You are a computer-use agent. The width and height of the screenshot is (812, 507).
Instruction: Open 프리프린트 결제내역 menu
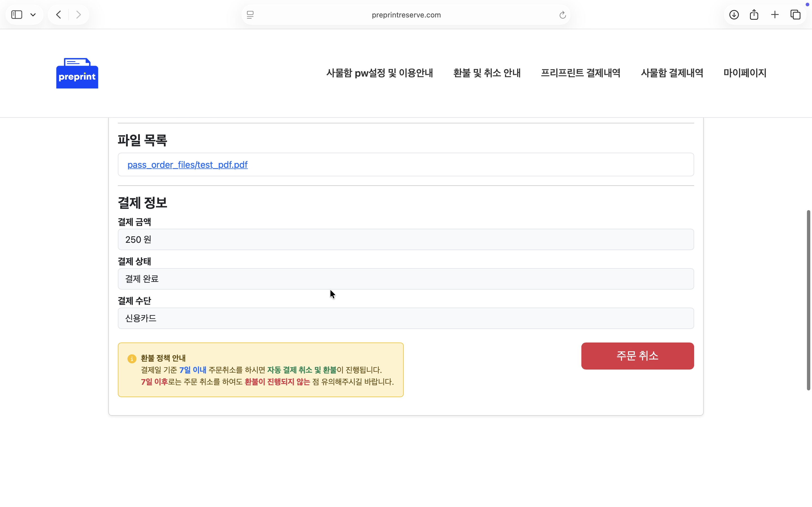click(580, 73)
